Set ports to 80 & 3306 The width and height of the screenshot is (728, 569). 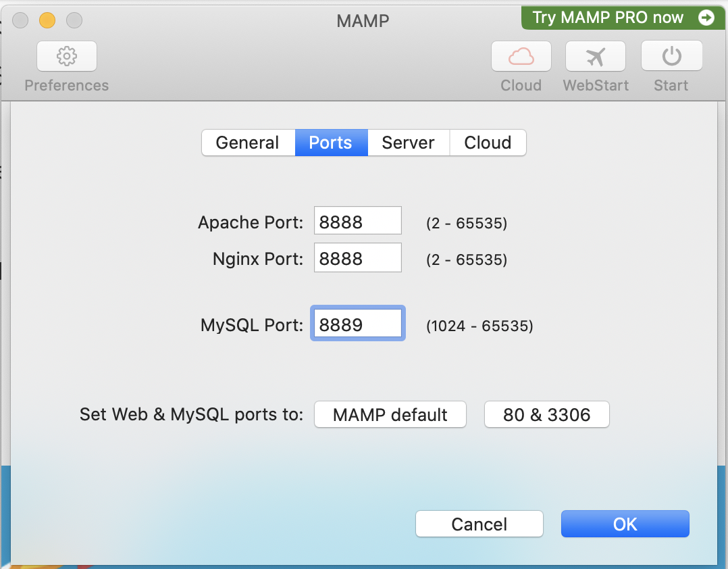click(546, 414)
